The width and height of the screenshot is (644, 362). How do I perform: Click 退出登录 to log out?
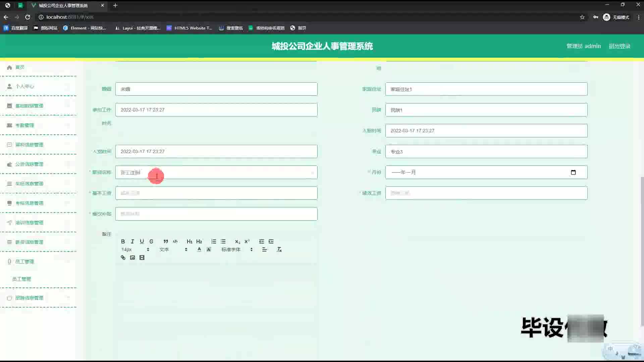[620, 46]
